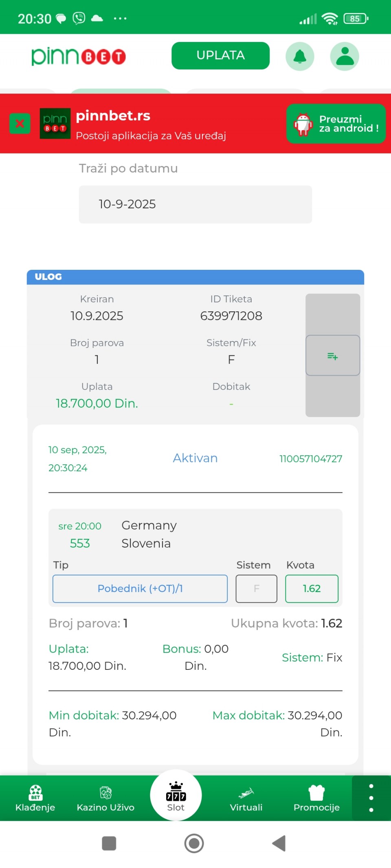391x868 pixels.
Task: Open the Slot section
Action: (x=176, y=796)
